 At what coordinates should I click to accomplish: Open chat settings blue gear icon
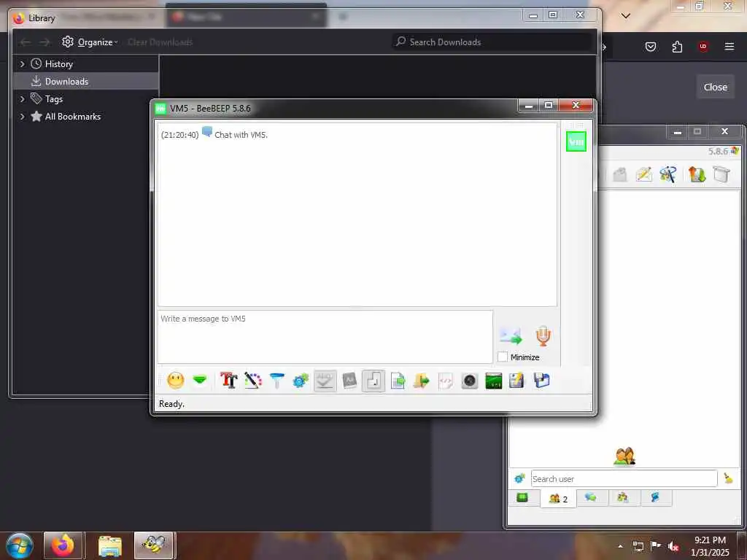coord(301,381)
